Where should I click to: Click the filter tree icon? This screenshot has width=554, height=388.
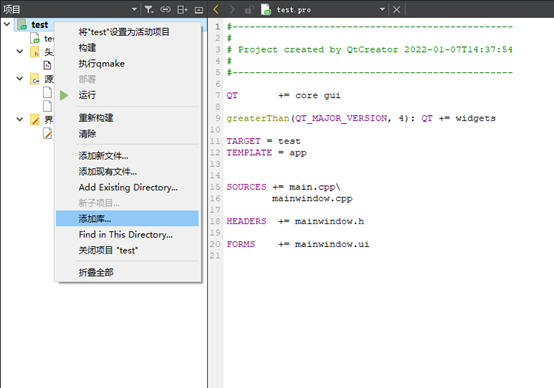tap(149, 9)
